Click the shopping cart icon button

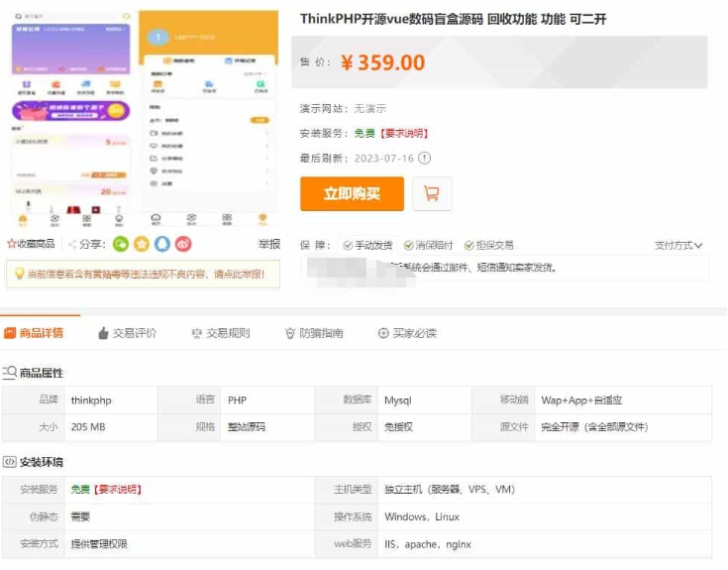pyautogui.click(x=432, y=193)
